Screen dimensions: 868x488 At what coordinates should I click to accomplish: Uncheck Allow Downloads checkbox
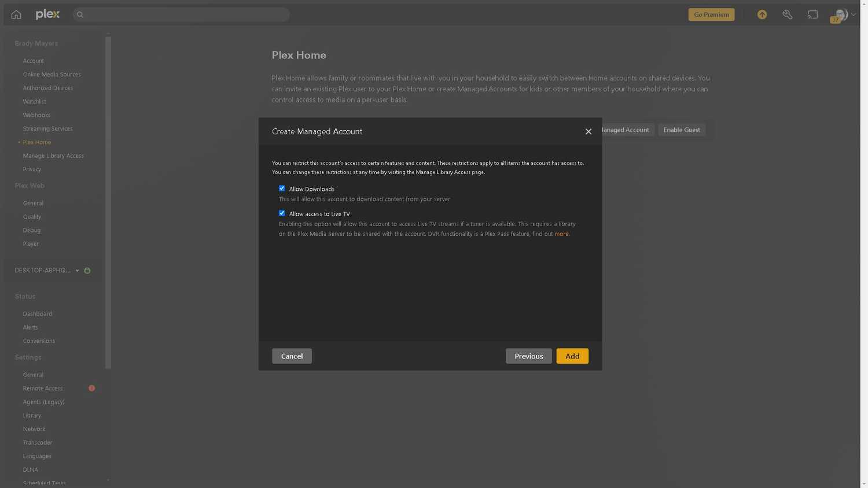click(282, 188)
